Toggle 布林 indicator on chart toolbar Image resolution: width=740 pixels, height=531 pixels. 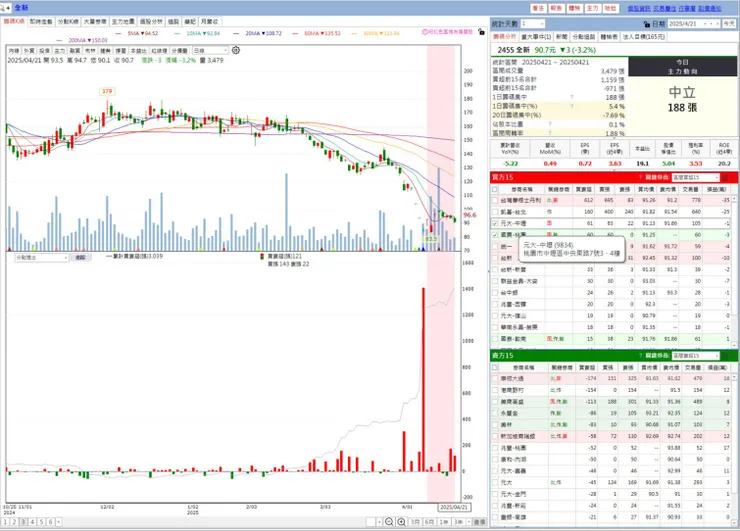pos(90,51)
